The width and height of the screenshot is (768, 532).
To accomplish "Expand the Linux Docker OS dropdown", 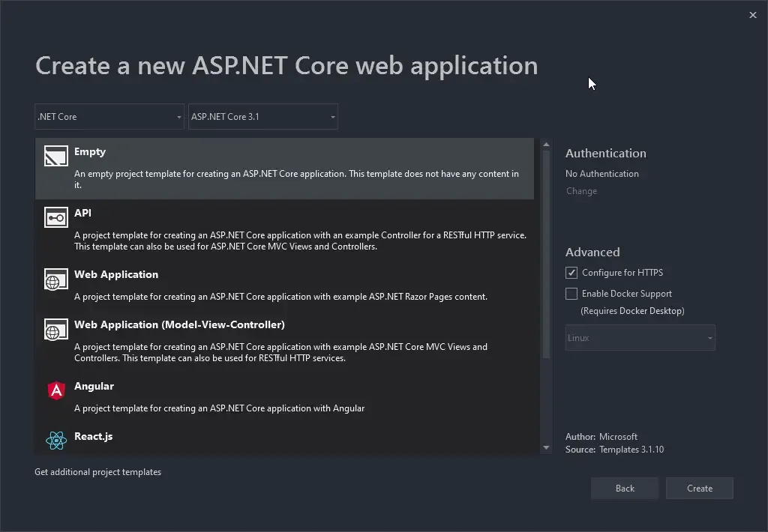I will point(640,337).
